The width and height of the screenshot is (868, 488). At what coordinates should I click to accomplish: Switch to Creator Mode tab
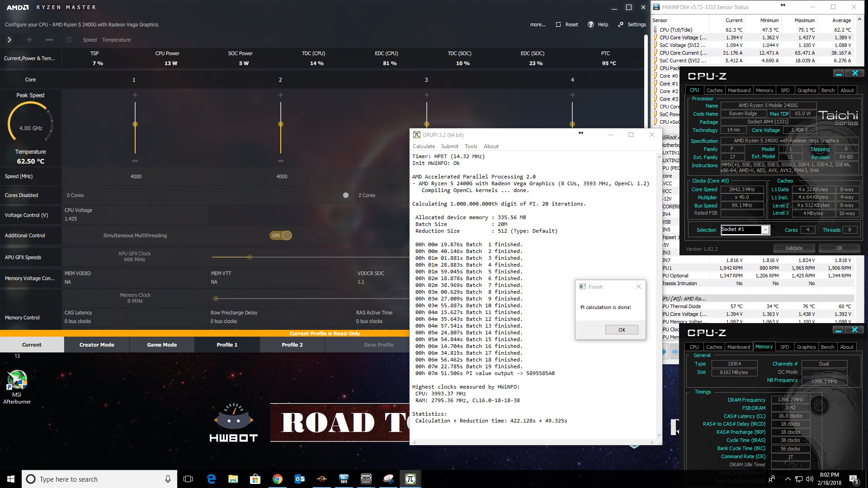[97, 345]
